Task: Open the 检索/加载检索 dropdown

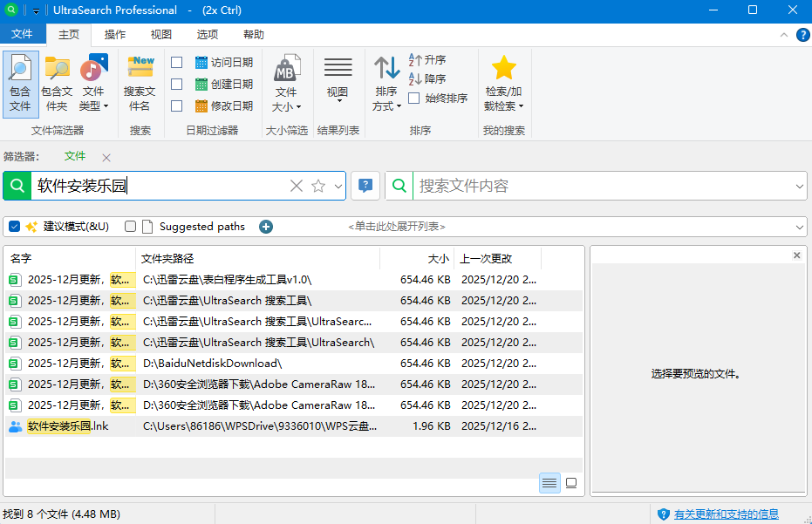Action: pos(504,98)
